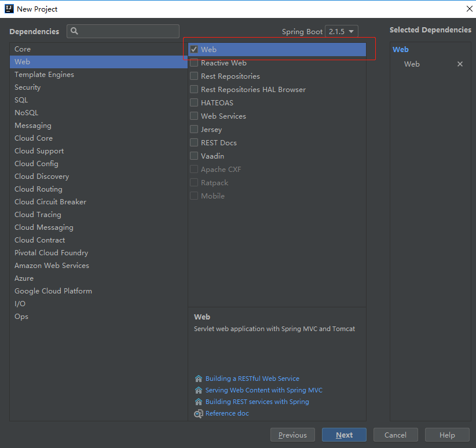Screen dimensions: 476x448
Task: Open the Template Engines category
Action: click(x=98, y=74)
